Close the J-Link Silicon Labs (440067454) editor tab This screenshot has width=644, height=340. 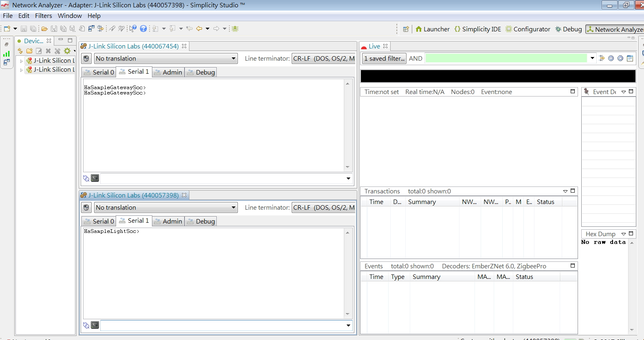point(184,46)
